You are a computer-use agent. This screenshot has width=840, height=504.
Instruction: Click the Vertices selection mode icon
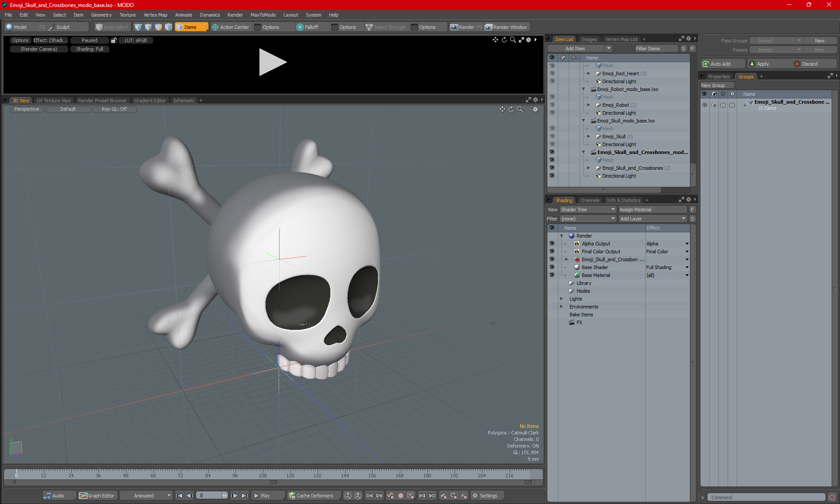pyautogui.click(x=138, y=27)
